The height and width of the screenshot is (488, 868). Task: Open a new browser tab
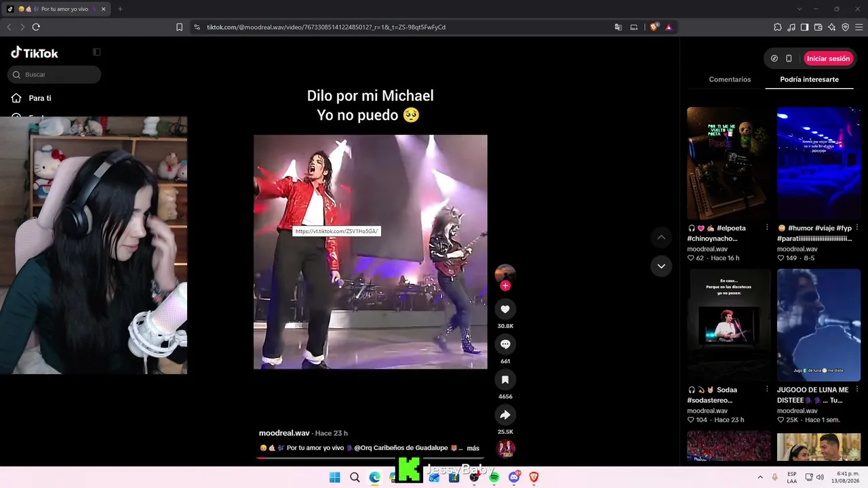click(120, 9)
